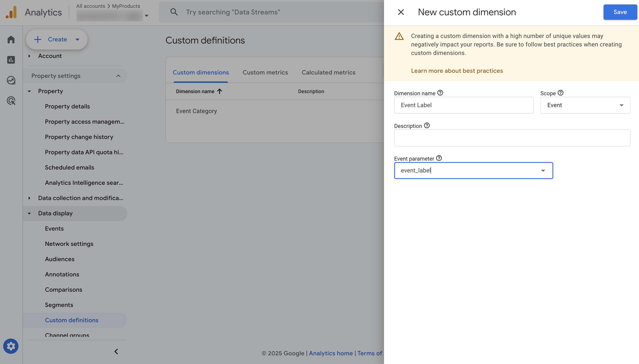Open the Scope dropdown showing Event
Viewport: 639px width, 364px height.
(x=585, y=105)
